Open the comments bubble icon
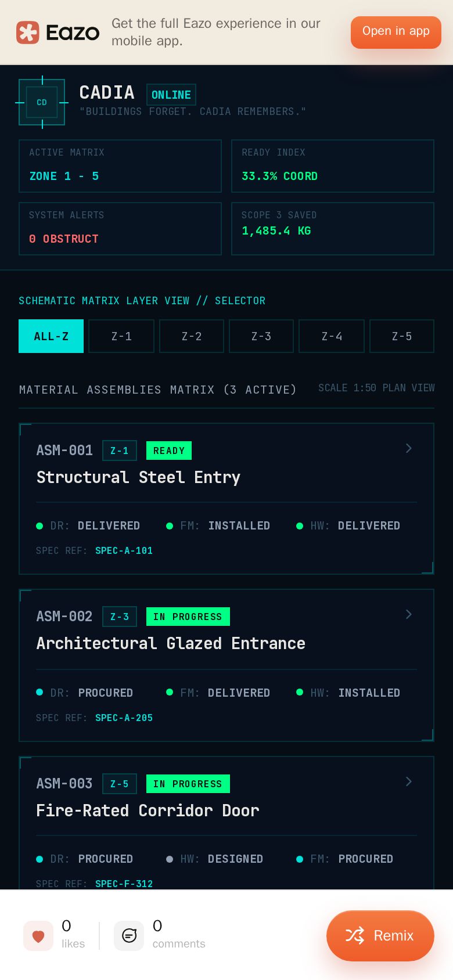This screenshot has height=980, width=453. click(129, 936)
